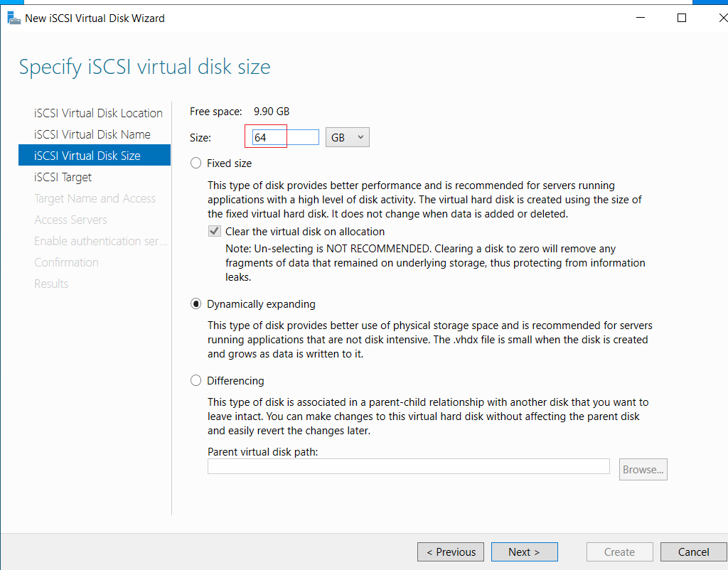Choose the Differencing disk option
The image size is (728, 570).
click(x=196, y=381)
